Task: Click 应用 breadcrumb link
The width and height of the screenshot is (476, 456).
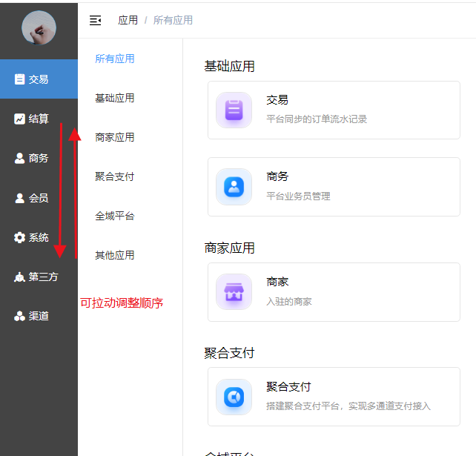Action: [128, 21]
